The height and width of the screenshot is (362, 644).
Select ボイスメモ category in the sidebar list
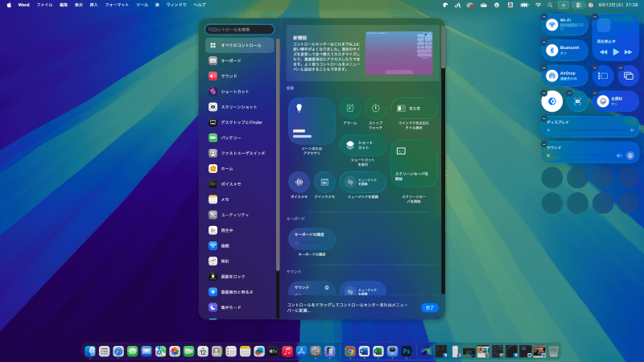[x=239, y=184]
